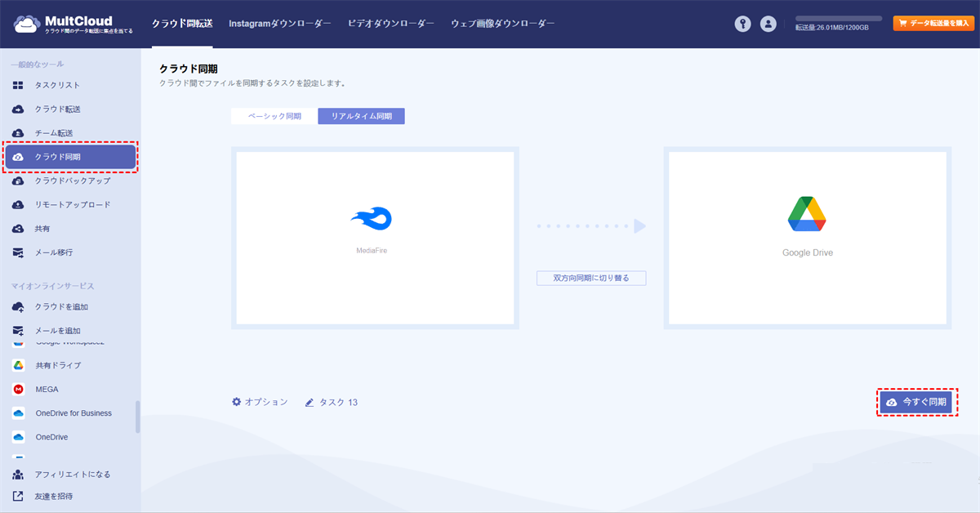The image size is (980, 513).
Task: Click the 友達を招待 external link icon
Action: tap(18, 496)
